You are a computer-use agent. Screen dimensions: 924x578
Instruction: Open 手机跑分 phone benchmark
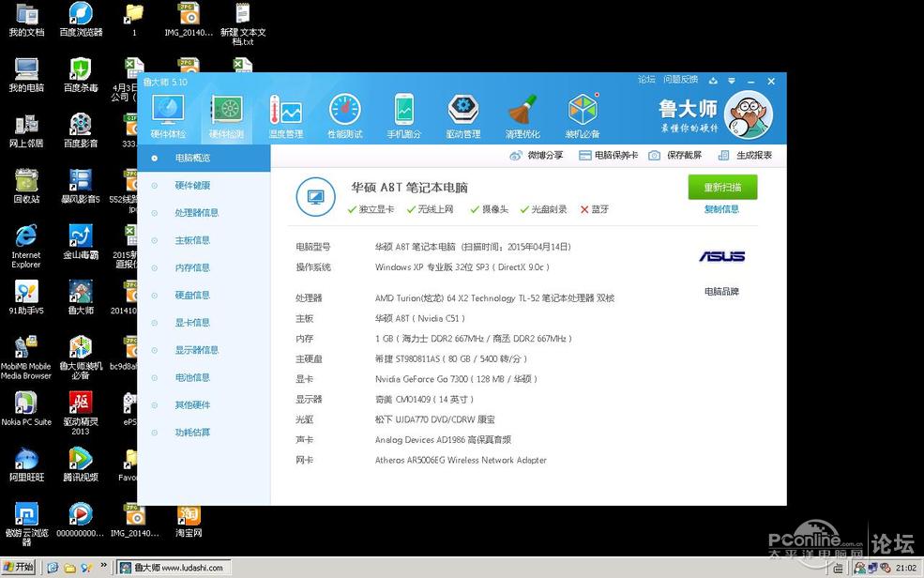[x=403, y=116]
